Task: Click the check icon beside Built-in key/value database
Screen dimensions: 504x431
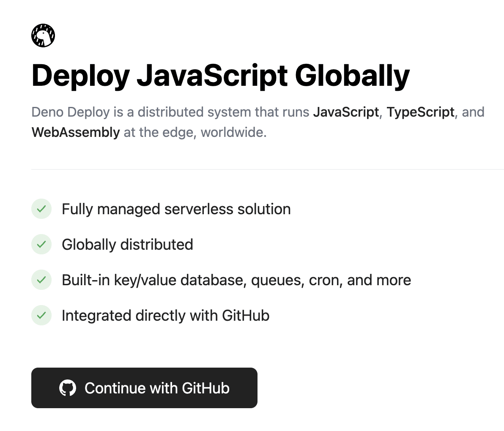Action: click(x=41, y=280)
